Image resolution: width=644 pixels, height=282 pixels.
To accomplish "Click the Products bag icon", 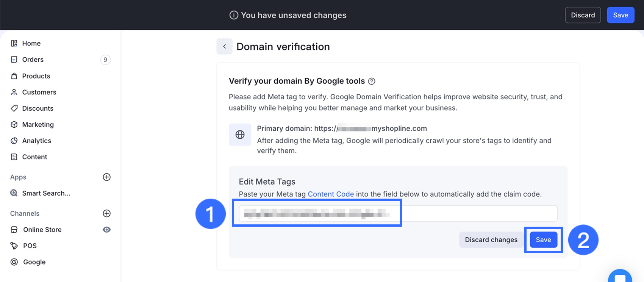I will 14,76.
